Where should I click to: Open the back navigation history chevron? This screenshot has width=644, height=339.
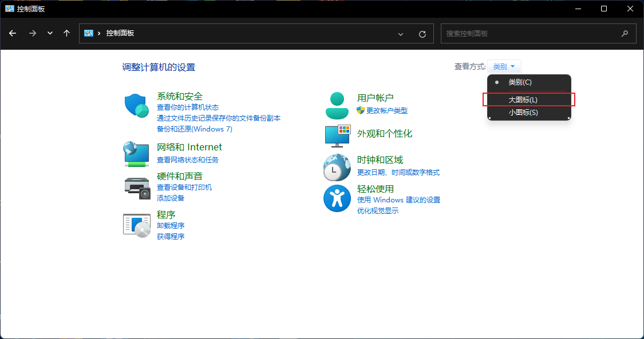[x=50, y=33]
